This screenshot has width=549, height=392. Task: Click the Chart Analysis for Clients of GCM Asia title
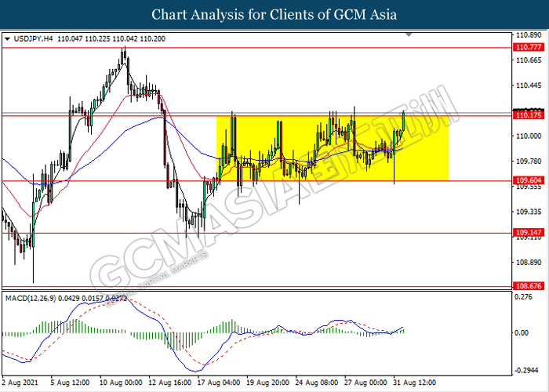pos(274,15)
